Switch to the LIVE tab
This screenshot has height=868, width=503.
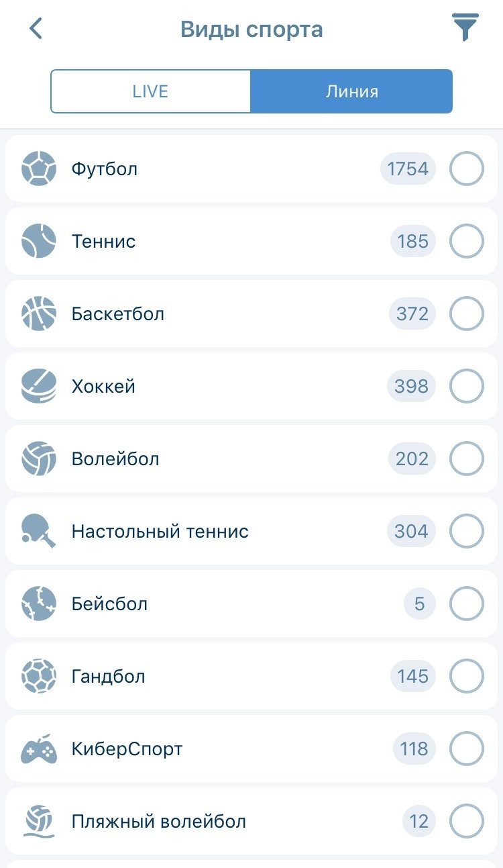tap(150, 91)
